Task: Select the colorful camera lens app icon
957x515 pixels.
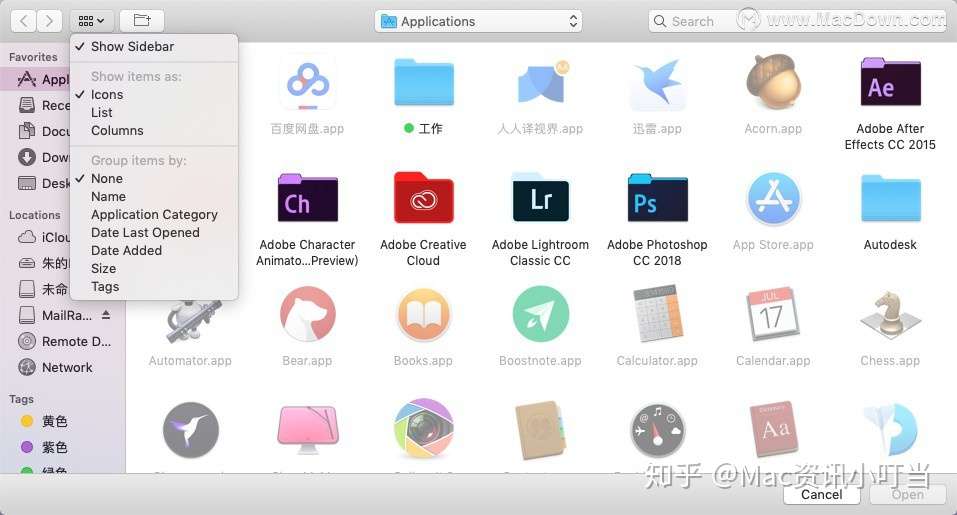Action: (424, 429)
